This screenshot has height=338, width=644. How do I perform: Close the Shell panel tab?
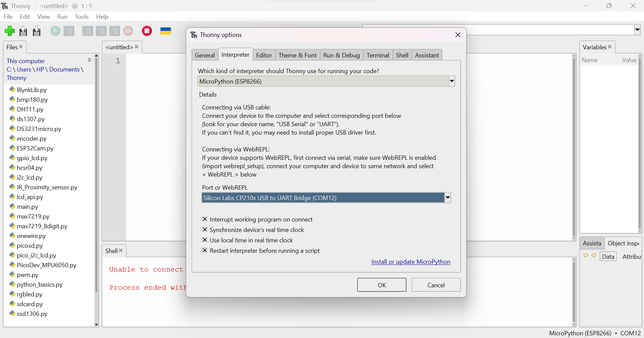pos(121,251)
